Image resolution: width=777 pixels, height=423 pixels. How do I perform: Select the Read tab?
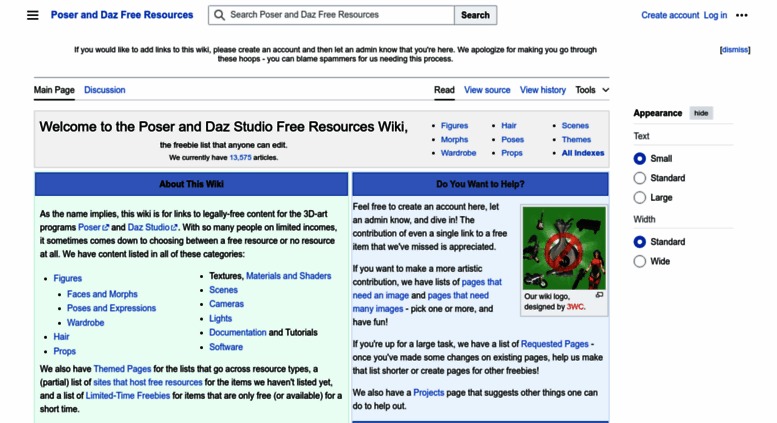[x=444, y=90]
